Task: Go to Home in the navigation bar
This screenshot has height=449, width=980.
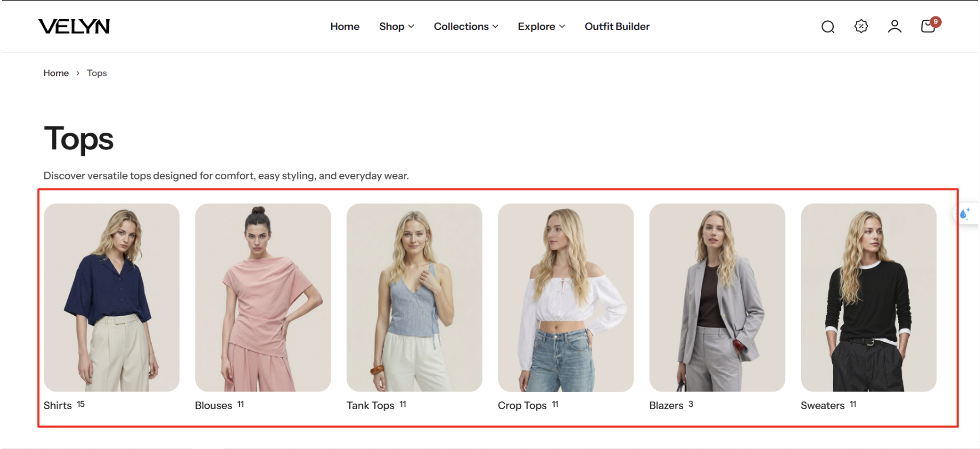Action: [345, 26]
